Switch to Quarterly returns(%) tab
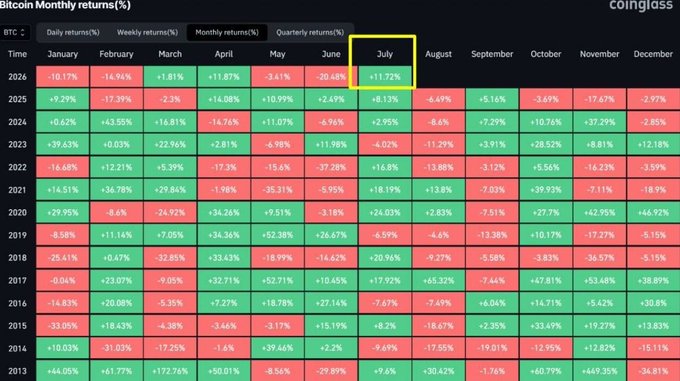 310,33
